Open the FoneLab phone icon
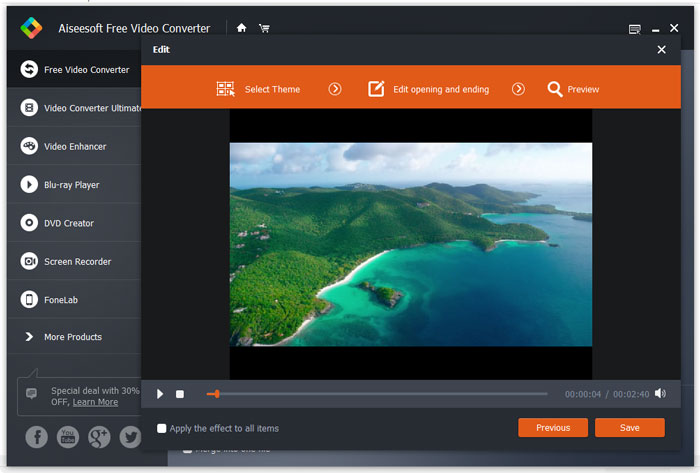 [x=29, y=299]
